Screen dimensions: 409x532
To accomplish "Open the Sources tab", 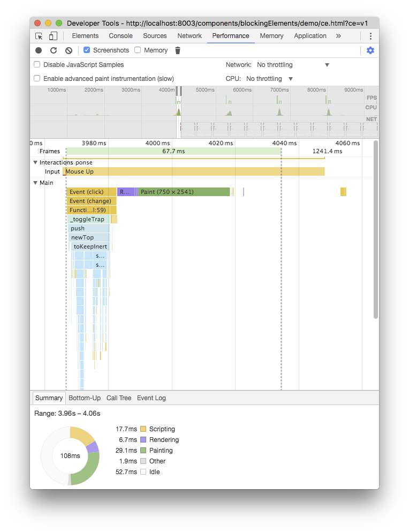I will point(155,36).
